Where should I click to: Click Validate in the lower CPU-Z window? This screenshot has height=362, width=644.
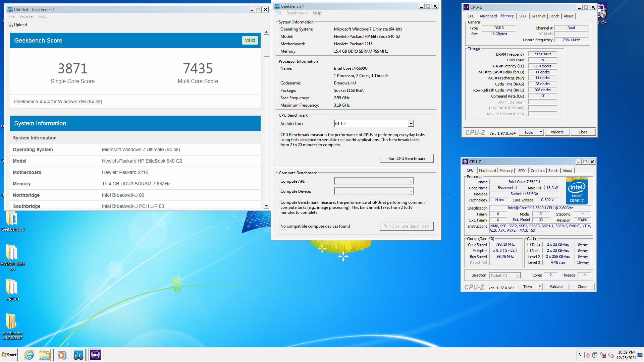point(556,287)
